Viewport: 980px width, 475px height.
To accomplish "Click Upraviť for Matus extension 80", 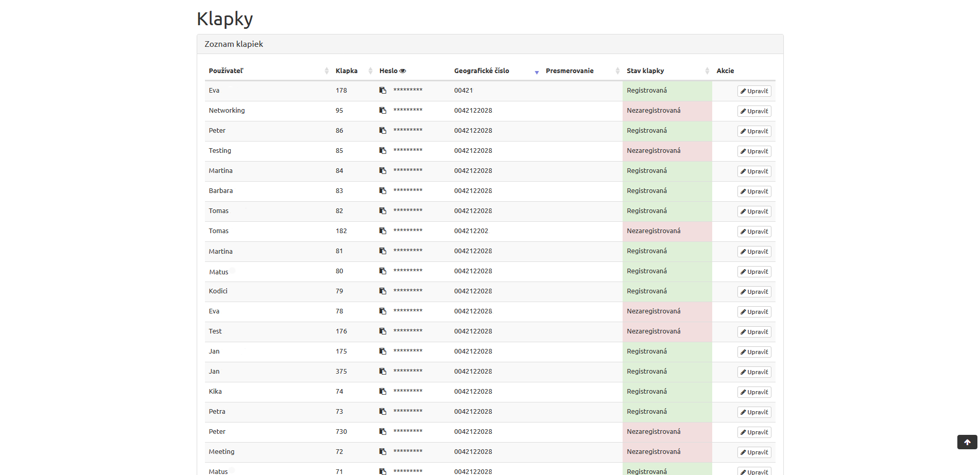I will pos(754,272).
